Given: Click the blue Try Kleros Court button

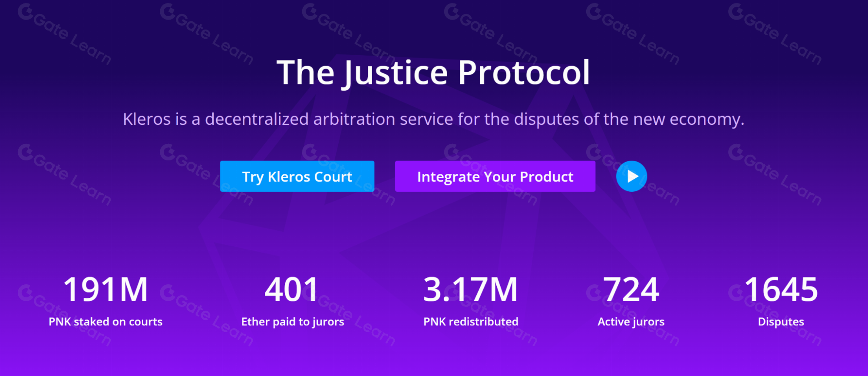Looking at the screenshot, I should [x=297, y=176].
